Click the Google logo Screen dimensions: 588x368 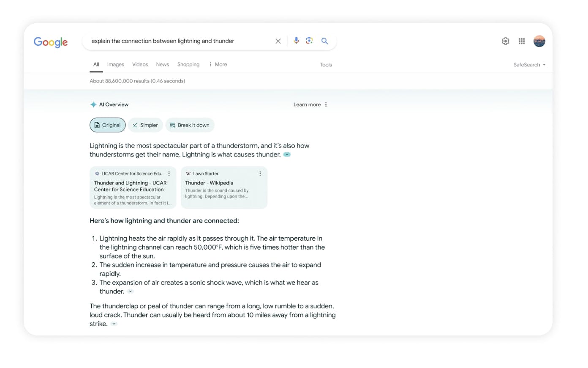click(51, 42)
